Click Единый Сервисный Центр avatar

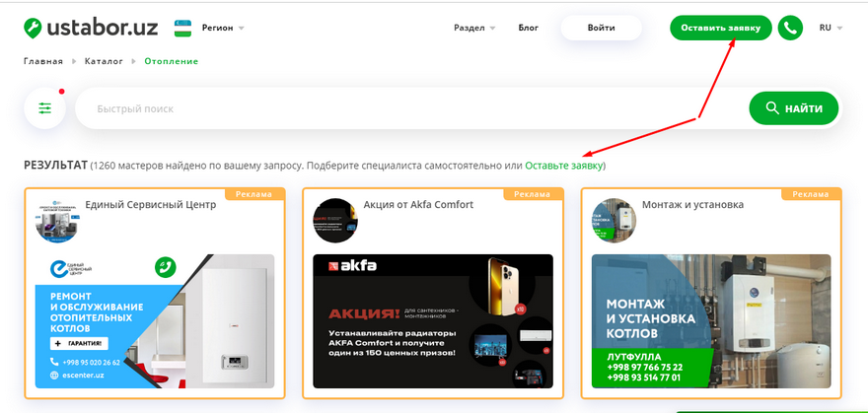(x=57, y=221)
